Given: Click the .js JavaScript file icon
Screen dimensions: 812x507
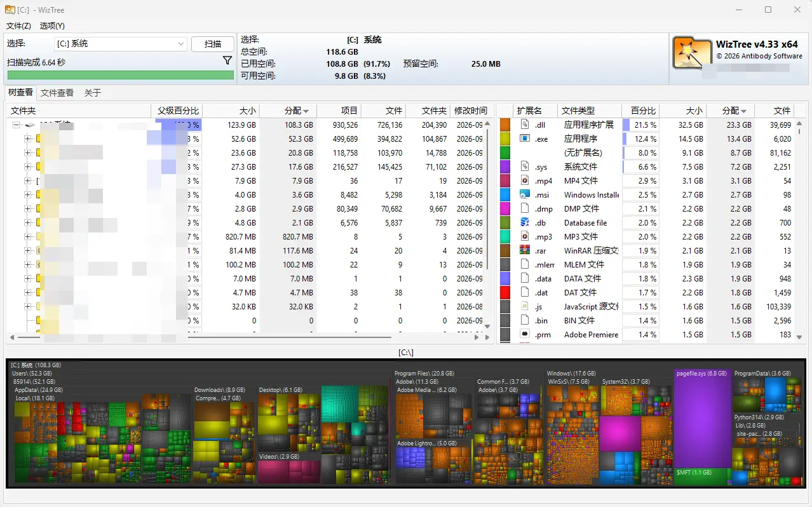Looking at the screenshot, I should point(525,306).
